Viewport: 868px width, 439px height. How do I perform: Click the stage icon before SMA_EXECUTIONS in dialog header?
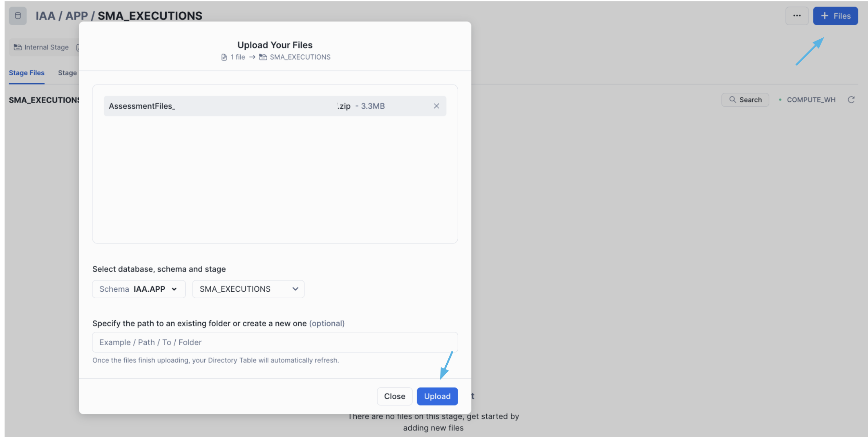263,57
